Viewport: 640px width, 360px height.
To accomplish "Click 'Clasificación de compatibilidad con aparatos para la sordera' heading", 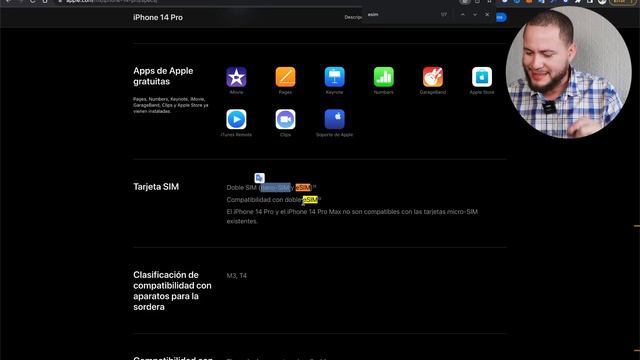I will coord(172,291).
